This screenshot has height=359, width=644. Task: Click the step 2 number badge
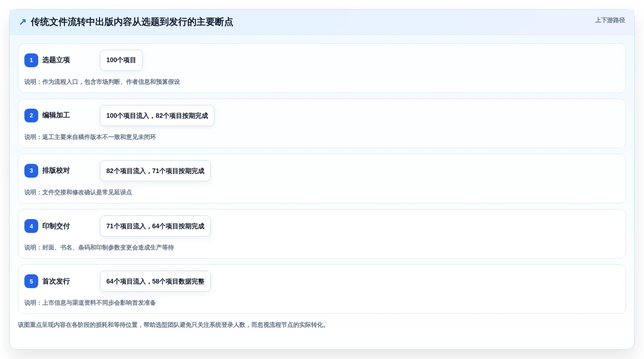[x=31, y=116]
